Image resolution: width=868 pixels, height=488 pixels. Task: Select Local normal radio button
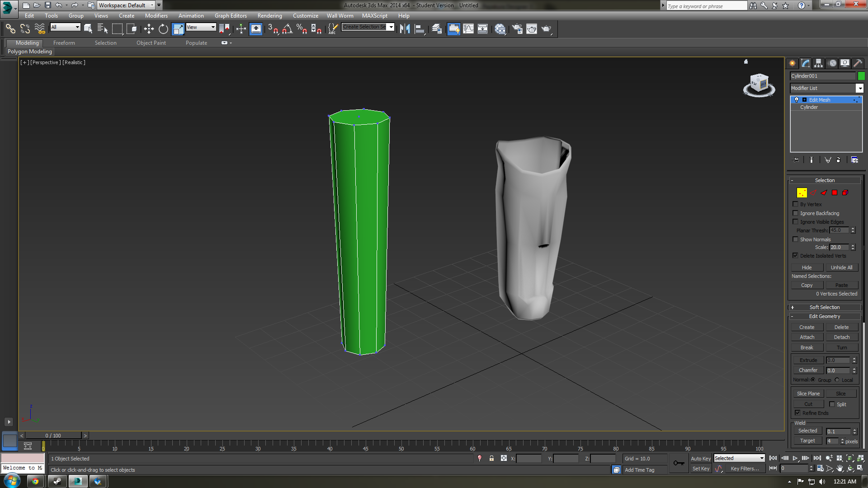(x=837, y=380)
